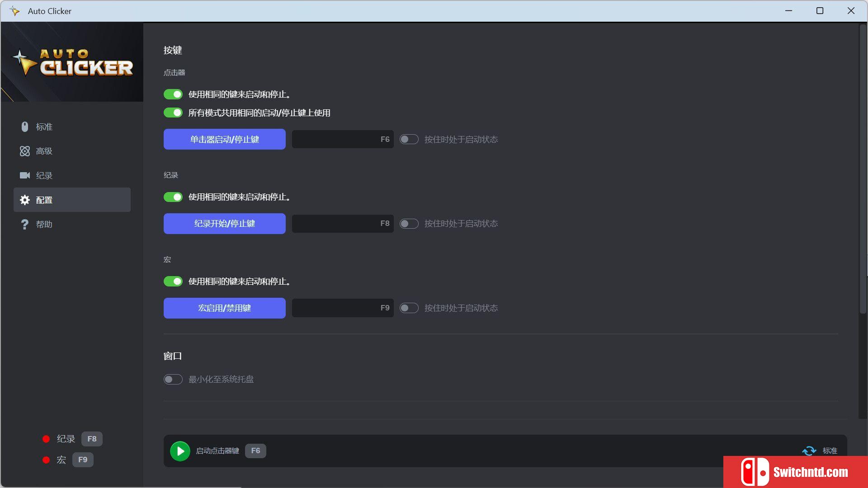
Task: Click the 单击器启动/停止键 button
Action: coord(225,139)
